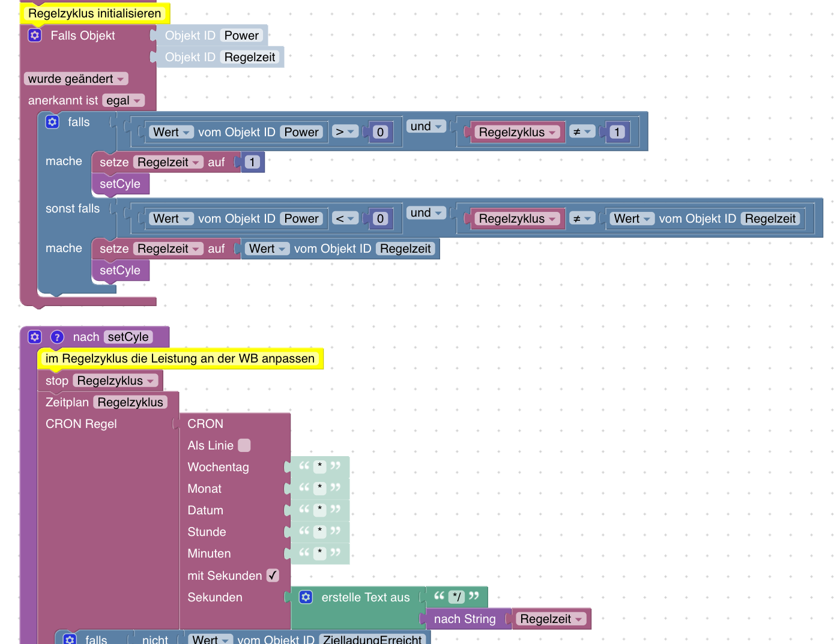Edit the "*" text for Datum

pos(320,510)
